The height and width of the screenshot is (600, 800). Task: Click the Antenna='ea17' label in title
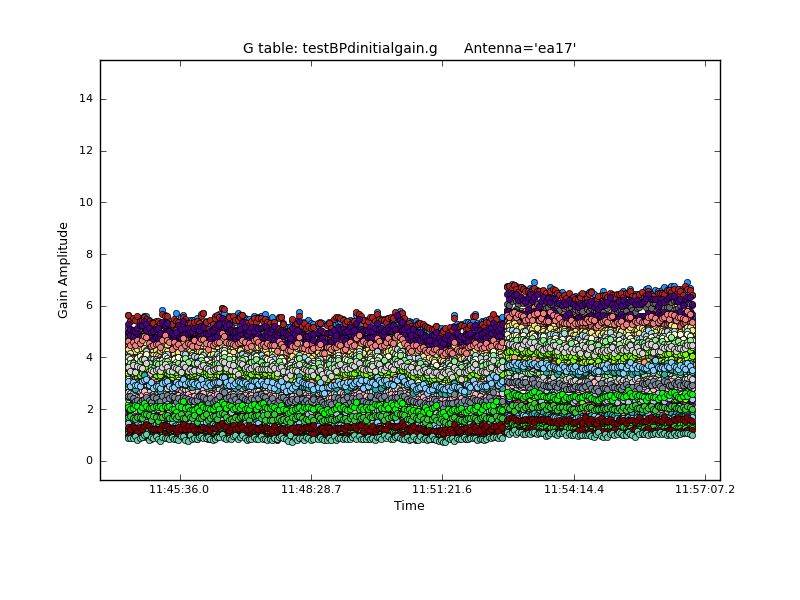click(x=520, y=48)
